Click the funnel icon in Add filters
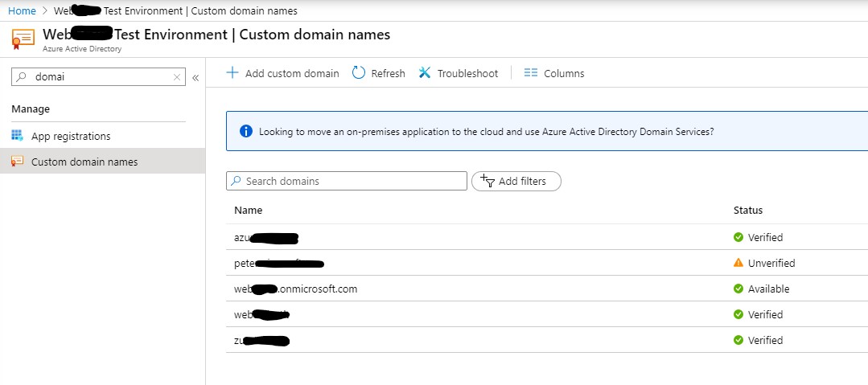This screenshot has height=385, width=868. [x=487, y=180]
